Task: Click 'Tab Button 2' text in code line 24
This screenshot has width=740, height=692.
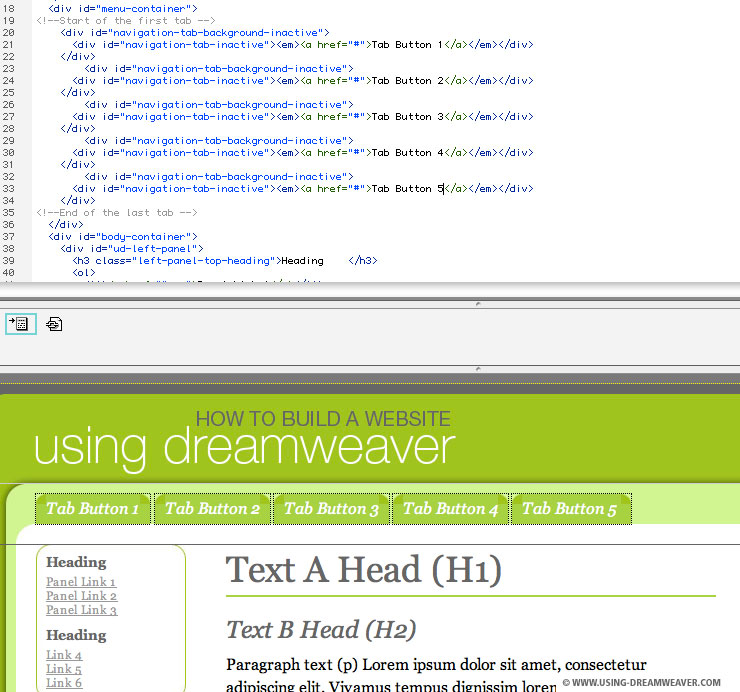Action: tap(407, 81)
